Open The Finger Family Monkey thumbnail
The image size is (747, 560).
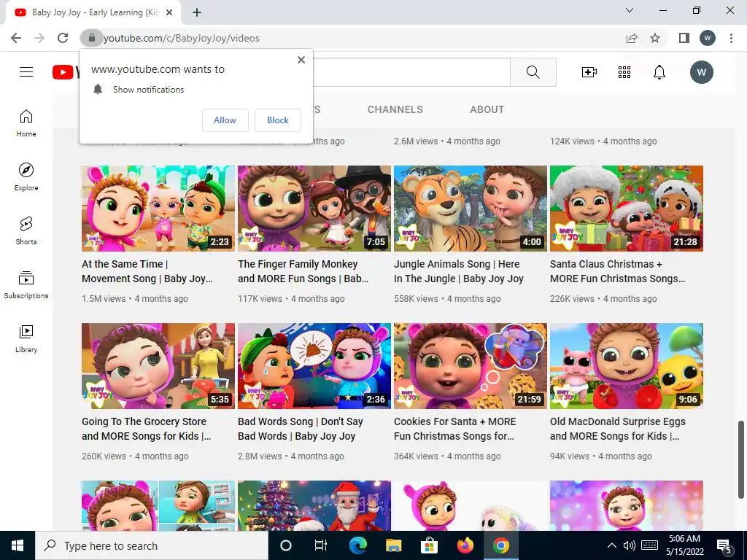pos(314,209)
